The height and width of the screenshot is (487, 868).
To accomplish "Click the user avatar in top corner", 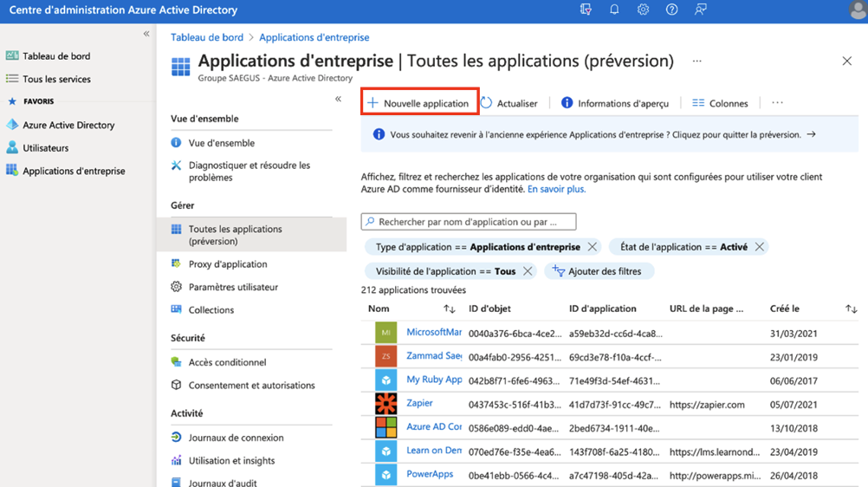I will [858, 10].
